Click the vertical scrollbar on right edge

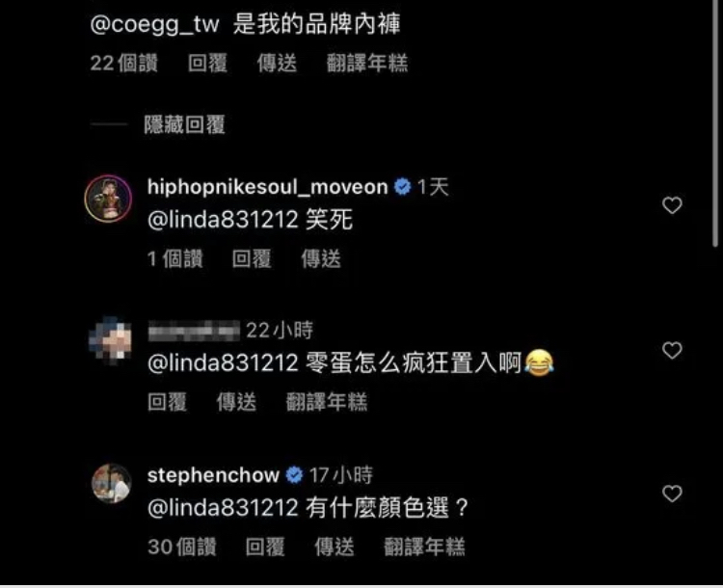pyautogui.click(x=715, y=124)
